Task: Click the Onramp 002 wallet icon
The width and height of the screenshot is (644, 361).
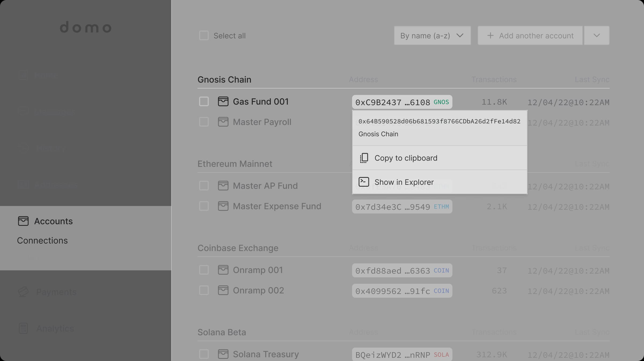Action: [222, 291]
